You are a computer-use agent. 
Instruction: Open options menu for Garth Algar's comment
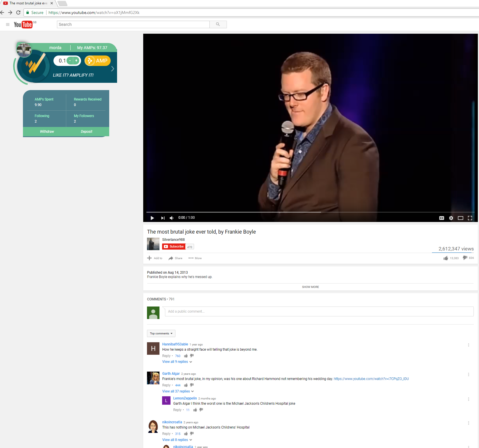coord(469,374)
